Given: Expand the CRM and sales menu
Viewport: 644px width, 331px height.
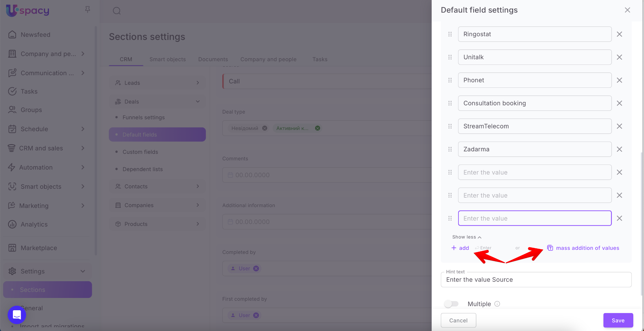Looking at the screenshot, I should (83, 148).
